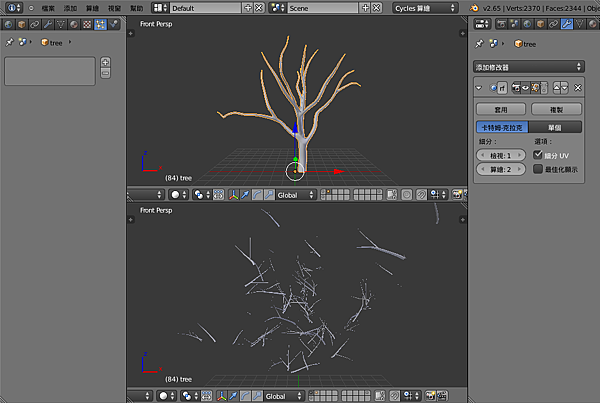Select the 卡特姆-克拉克 subdivision type tab
This screenshot has height=403, width=600.
point(502,127)
